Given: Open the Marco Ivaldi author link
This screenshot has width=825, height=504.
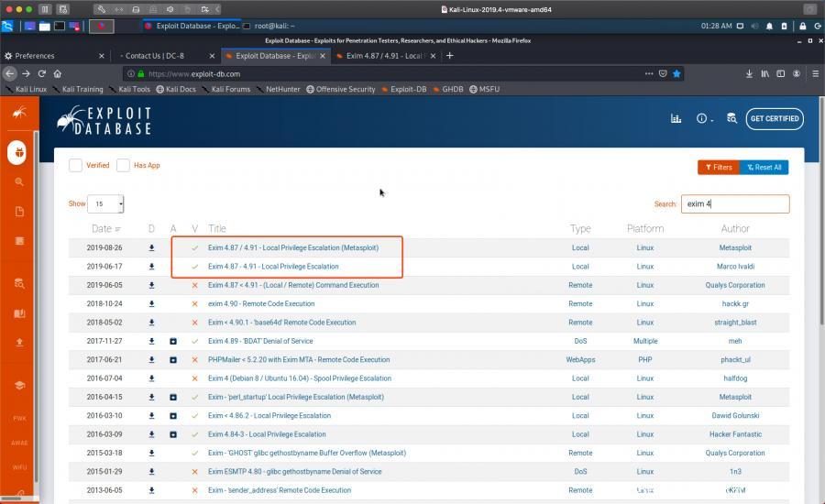Looking at the screenshot, I should point(735,267).
